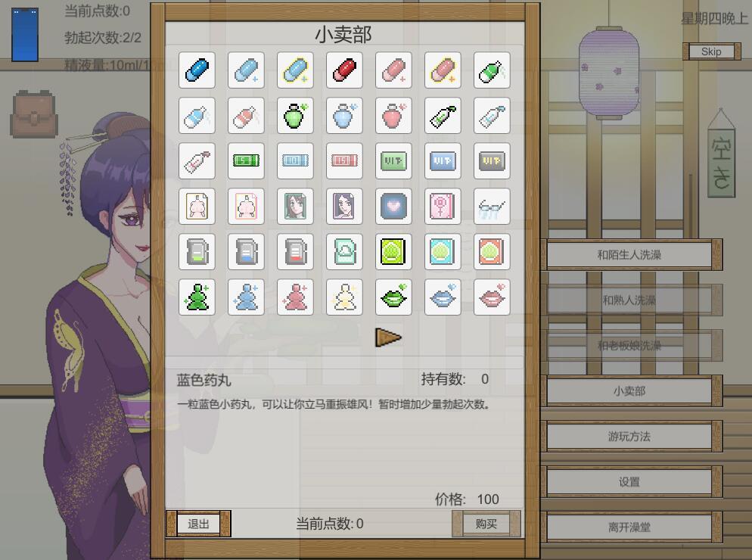
Task: Open 游玩方法 how-to-play menu item
Action: [x=631, y=436]
